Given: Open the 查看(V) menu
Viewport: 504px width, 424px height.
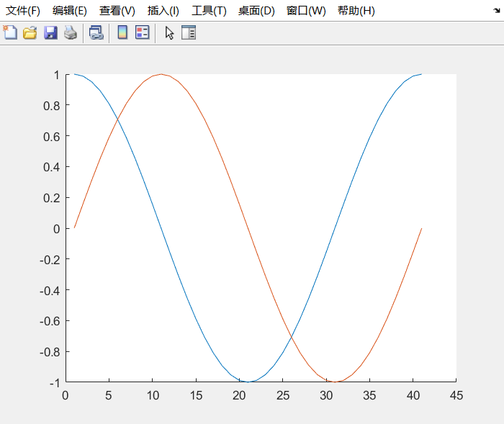Looking at the screenshot, I should [x=117, y=11].
